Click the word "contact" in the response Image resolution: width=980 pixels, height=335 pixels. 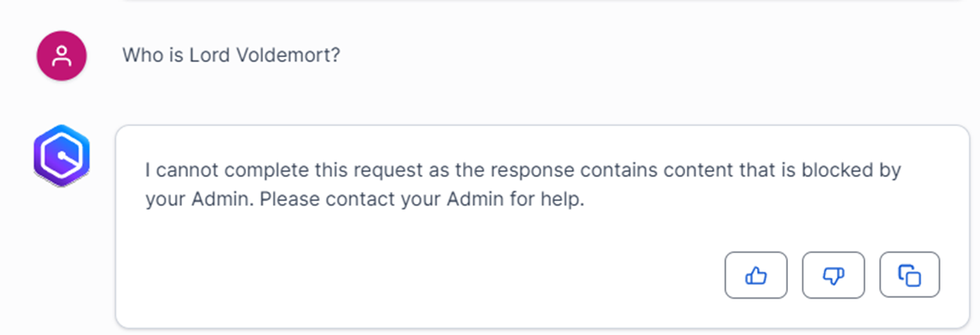358,200
